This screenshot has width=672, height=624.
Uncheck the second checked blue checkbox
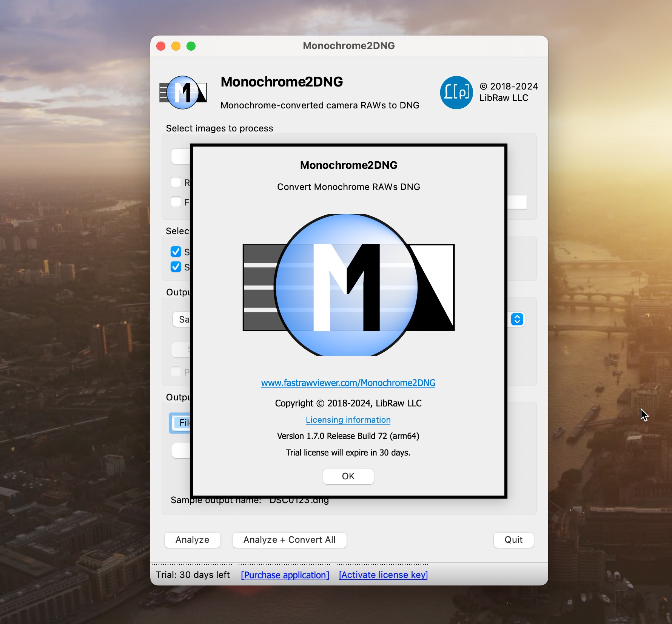point(176,267)
